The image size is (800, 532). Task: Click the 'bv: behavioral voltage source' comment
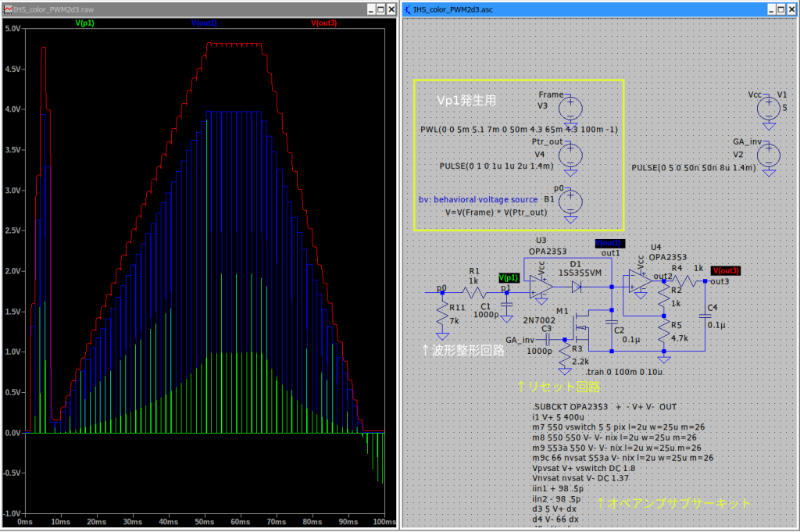click(478, 200)
